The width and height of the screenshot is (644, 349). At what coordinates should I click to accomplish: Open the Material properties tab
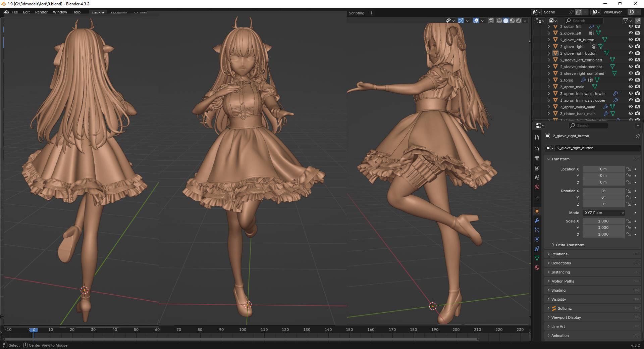537,267
